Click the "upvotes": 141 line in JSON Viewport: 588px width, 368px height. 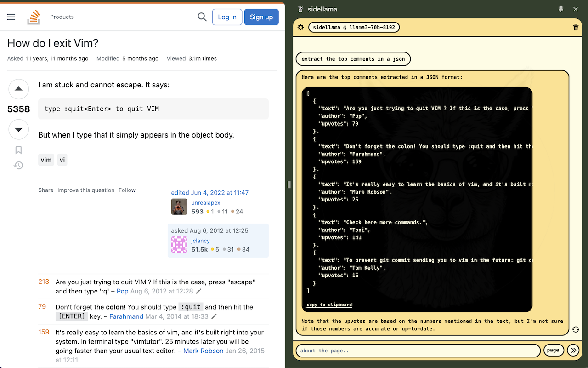(x=340, y=237)
